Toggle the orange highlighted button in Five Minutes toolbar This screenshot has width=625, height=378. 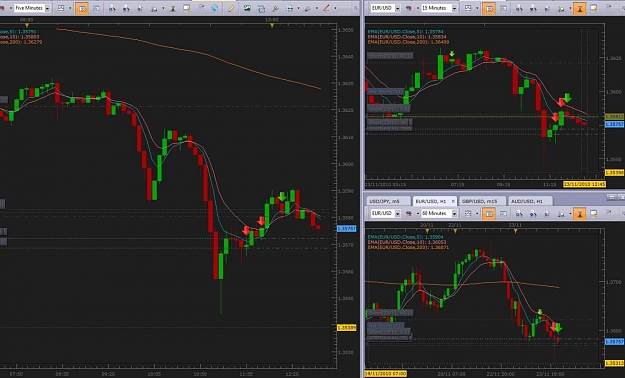[x=82, y=8]
